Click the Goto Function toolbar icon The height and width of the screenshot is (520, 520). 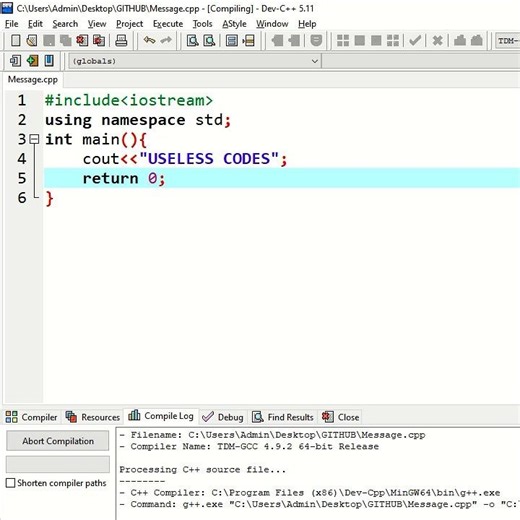pyautogui.click(x=232, y=41)
